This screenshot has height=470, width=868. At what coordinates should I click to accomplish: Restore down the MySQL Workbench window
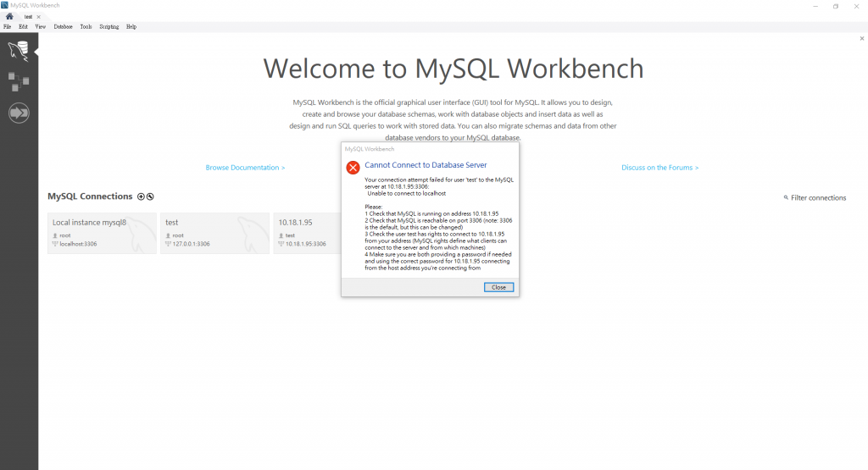click(x=836, y=6)
